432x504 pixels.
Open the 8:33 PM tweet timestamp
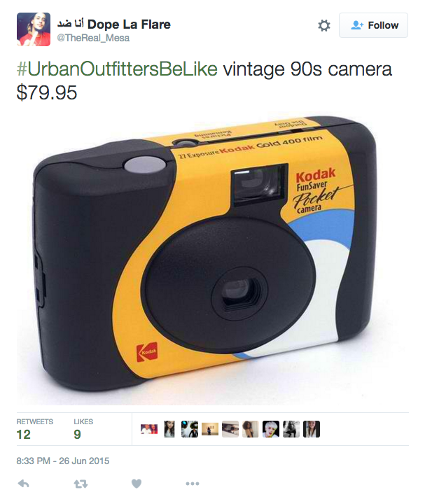tap(63, 461)
